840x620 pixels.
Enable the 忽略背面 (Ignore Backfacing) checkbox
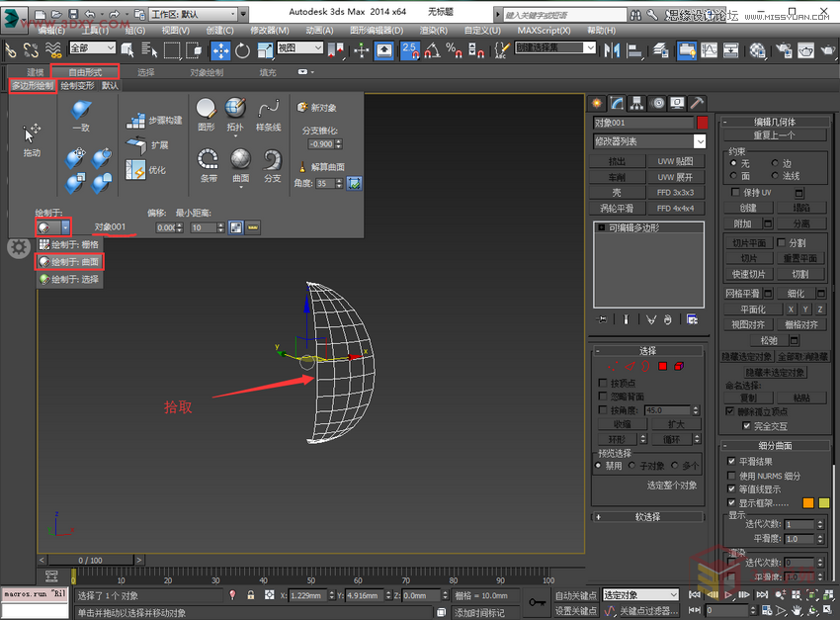point(604,397)
